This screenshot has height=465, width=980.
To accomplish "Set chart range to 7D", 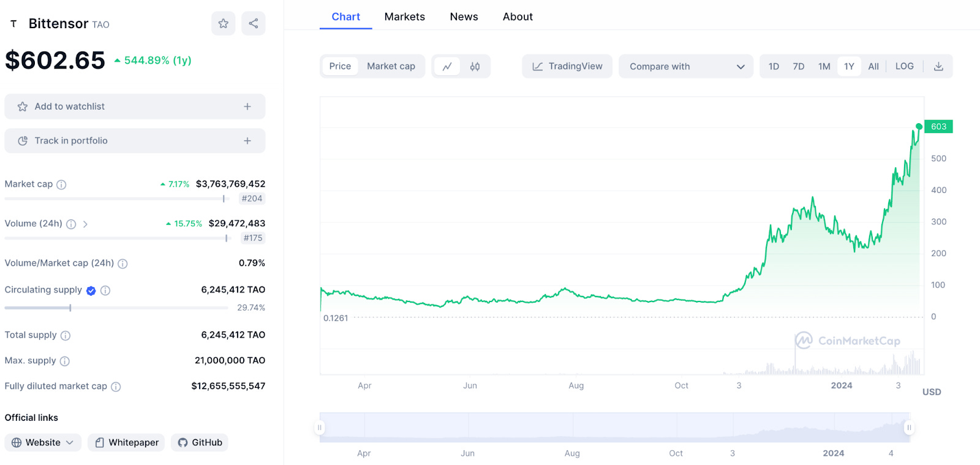I will 799,66.
